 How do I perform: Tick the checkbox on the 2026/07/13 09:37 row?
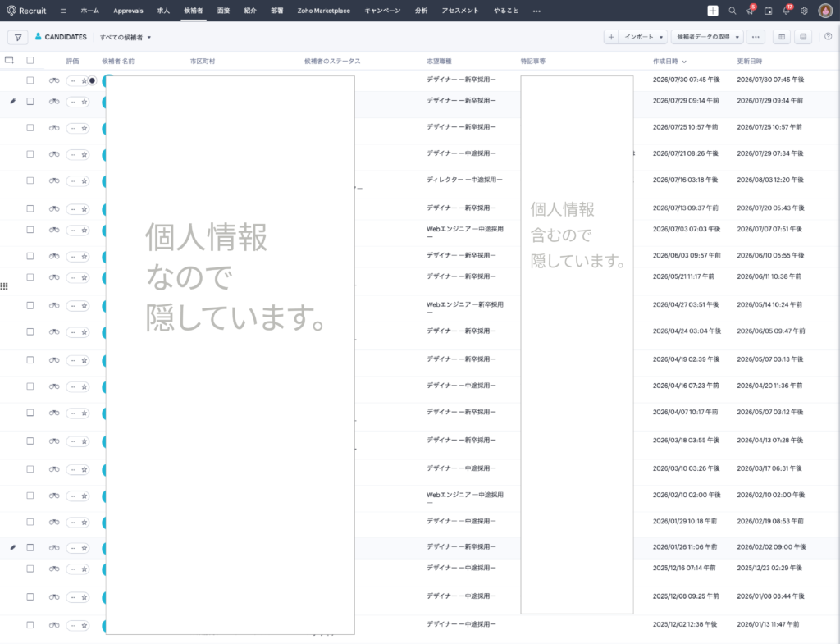[x=30, y=208]
